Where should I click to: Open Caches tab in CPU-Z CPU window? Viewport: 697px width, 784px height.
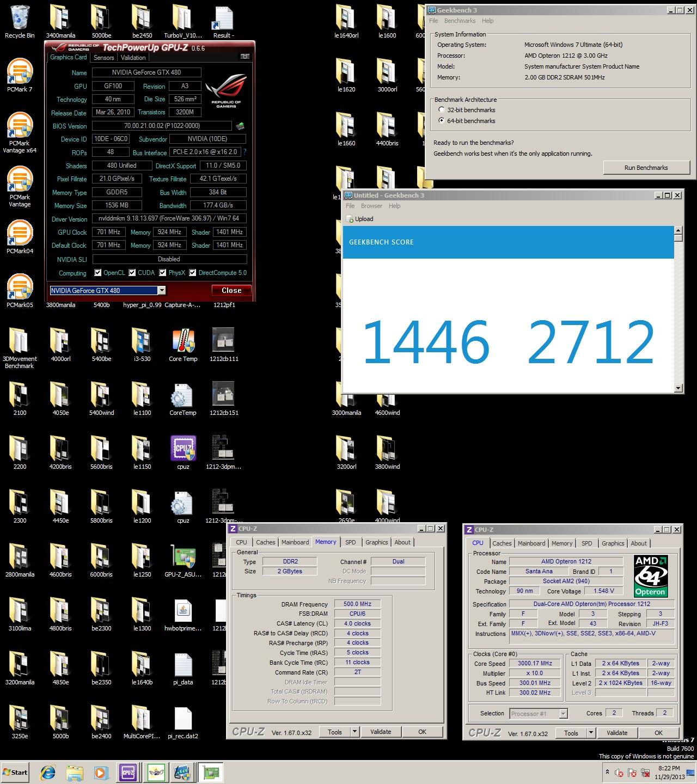click(x=502, y=543)
